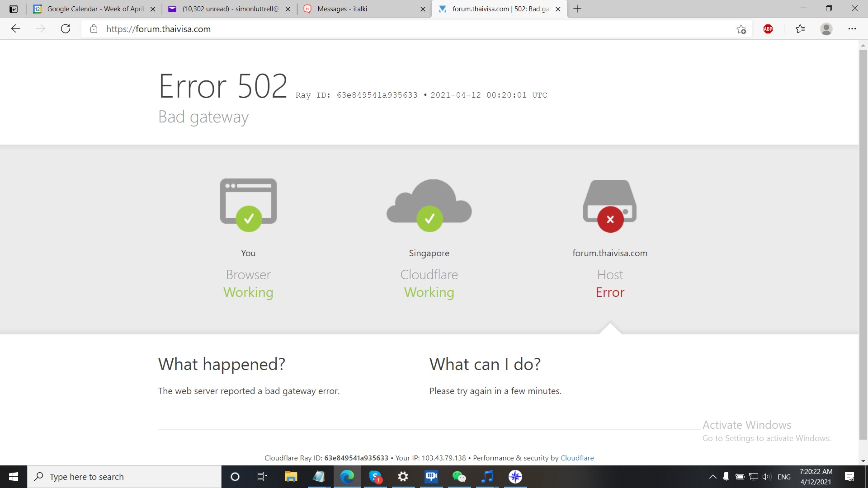Open the clock showing 7:20:22 AM
868x488 pixels.
816,477
